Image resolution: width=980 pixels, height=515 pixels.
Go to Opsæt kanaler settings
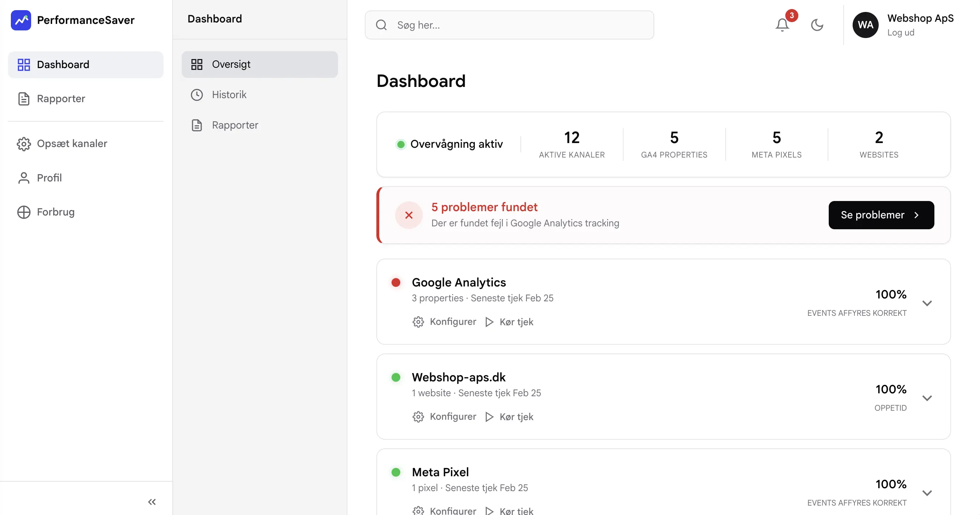(86, 143)
